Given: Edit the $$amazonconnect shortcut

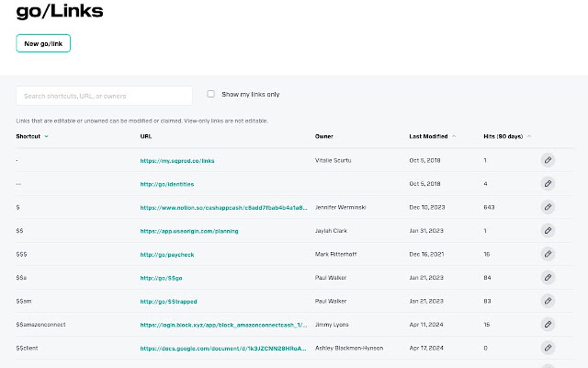Looking at the screenshot, I should click(548, 325).
